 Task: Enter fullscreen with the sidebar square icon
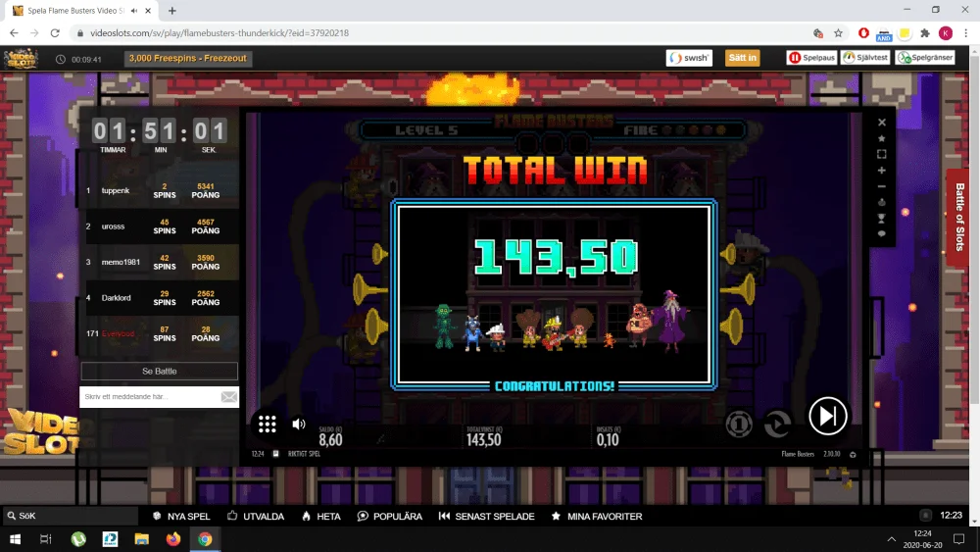coord(881,154)
